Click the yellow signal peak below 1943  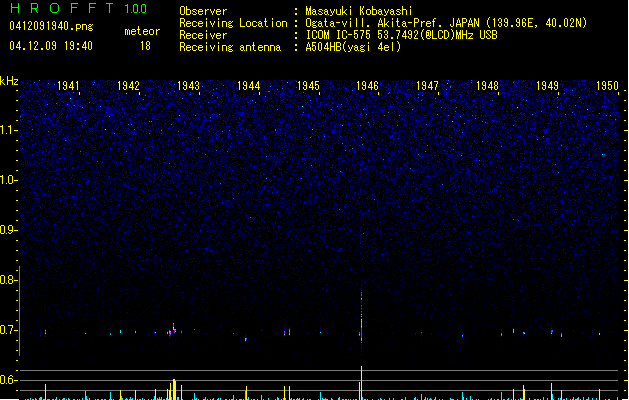174,388
